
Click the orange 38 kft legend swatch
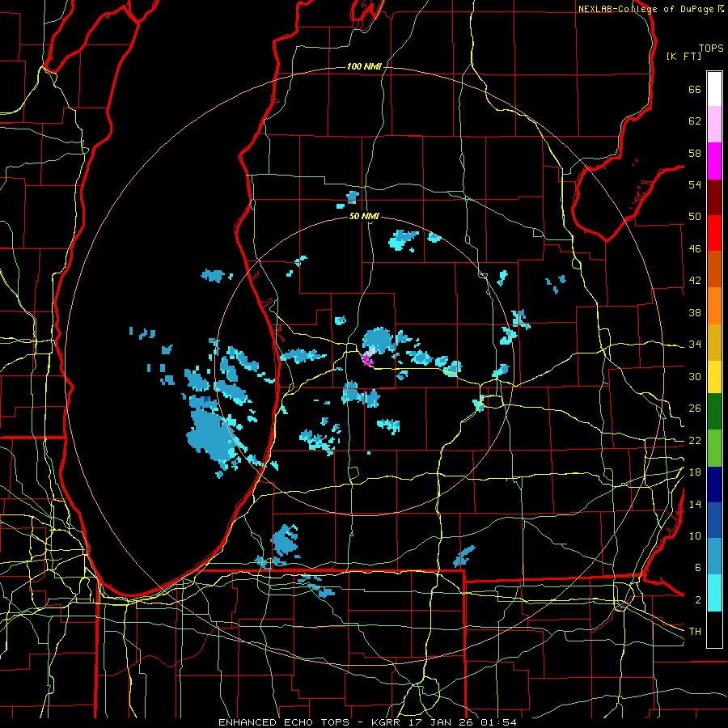tap(714, 306)
